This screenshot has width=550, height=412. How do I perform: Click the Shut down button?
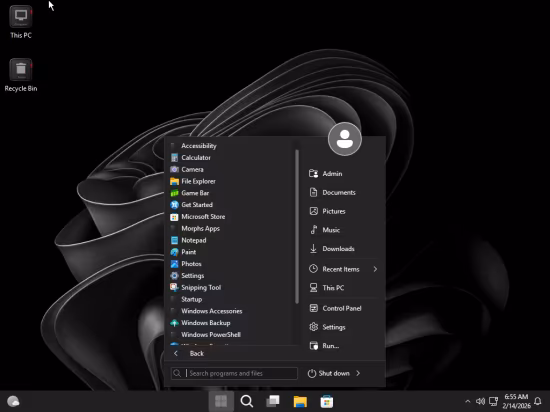pyautogui.click(x=329, y=373)
